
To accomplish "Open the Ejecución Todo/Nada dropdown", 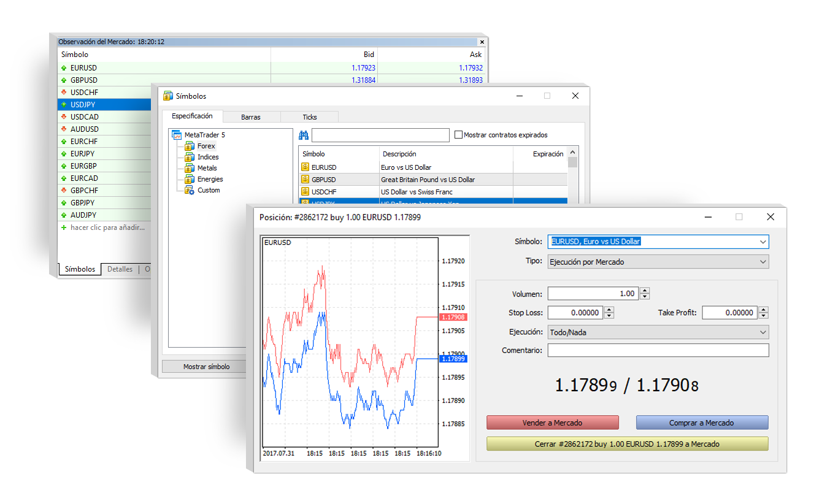I will (x=764, y=332).
